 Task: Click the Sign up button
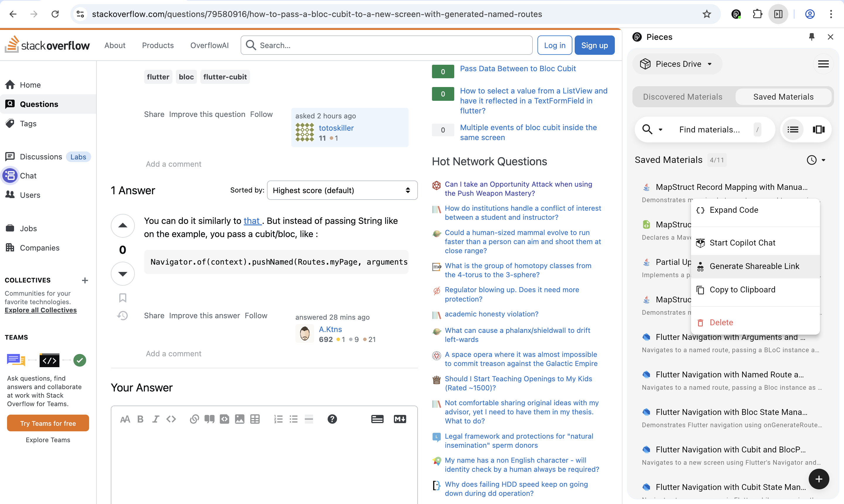tap(594, 45)
